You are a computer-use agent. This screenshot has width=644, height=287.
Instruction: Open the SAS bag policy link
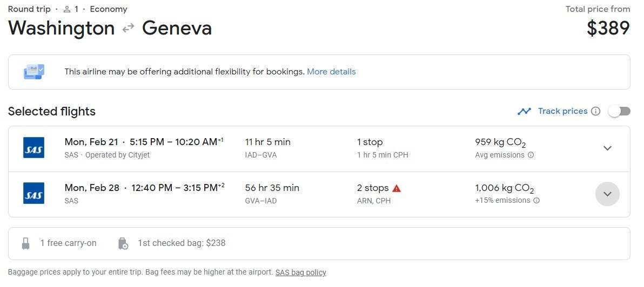(x=300, y=272)
